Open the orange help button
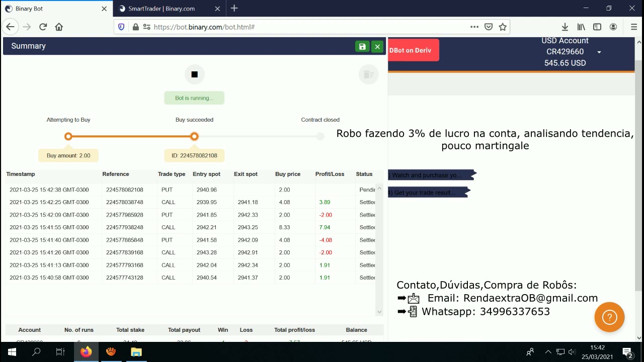This screenshot has width=644, height=362. point(609,317)
